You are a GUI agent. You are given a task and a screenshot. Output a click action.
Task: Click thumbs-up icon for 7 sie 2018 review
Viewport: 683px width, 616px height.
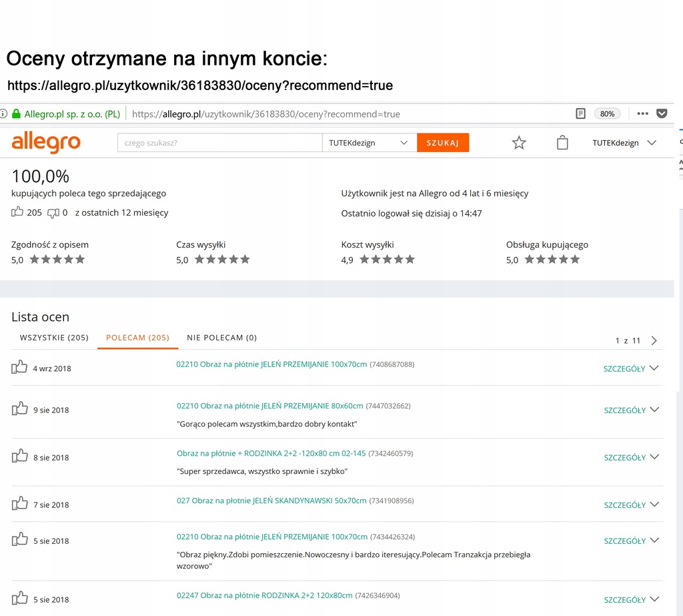(x=19, y=503)
